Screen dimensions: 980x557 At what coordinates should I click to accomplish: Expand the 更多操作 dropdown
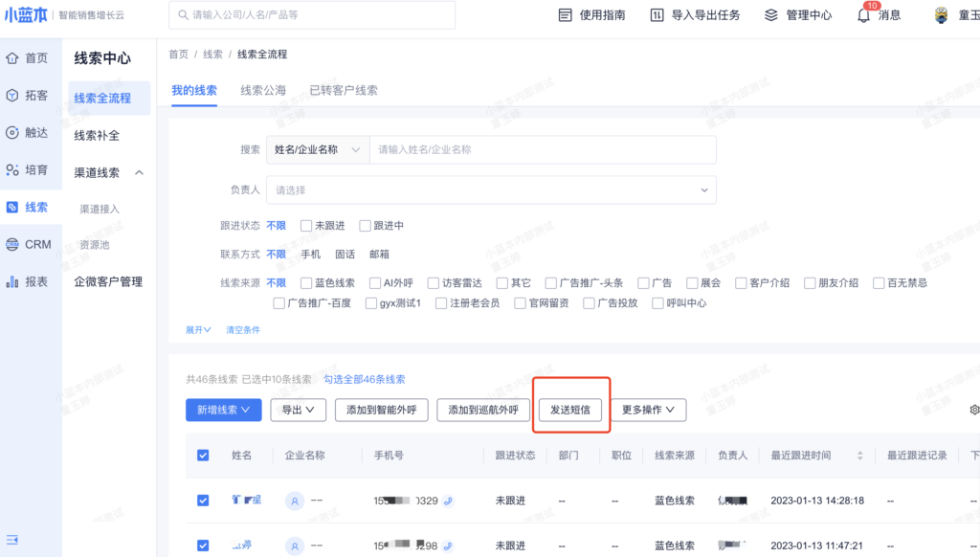coord(648,410)
